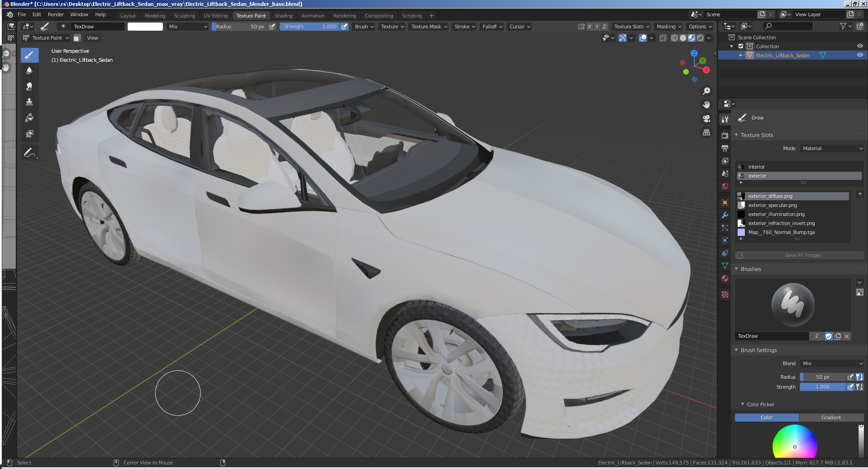Open the Physics properties tab
The height and width of the screenshot is (469, 868).
click(x=725, y=240)
